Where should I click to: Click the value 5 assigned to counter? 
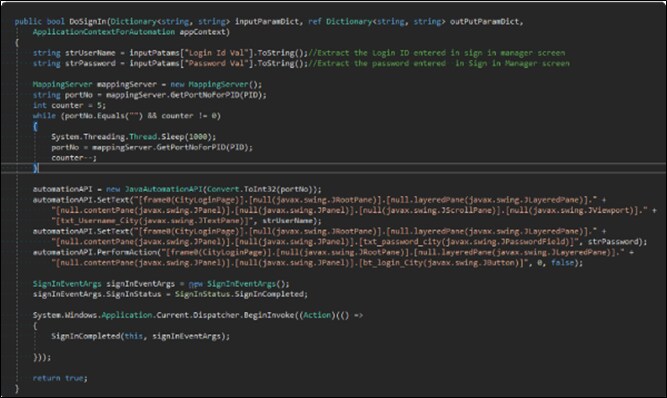pos(99,105)
